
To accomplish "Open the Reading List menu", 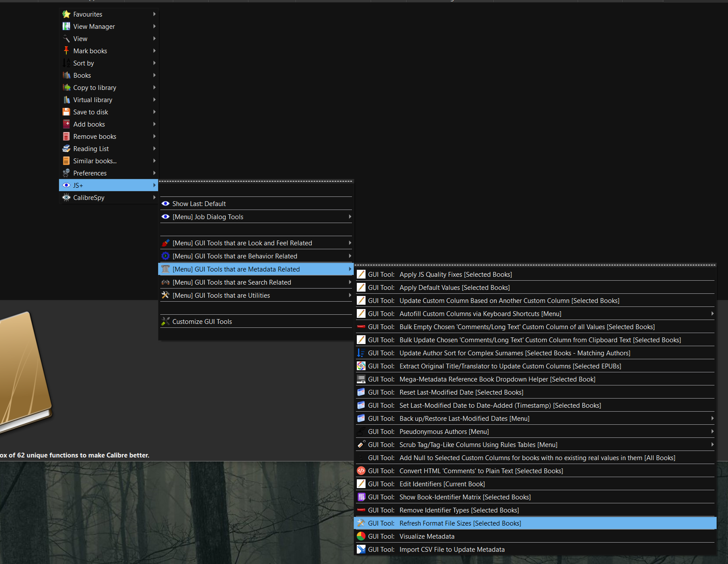I will point(108,149).
